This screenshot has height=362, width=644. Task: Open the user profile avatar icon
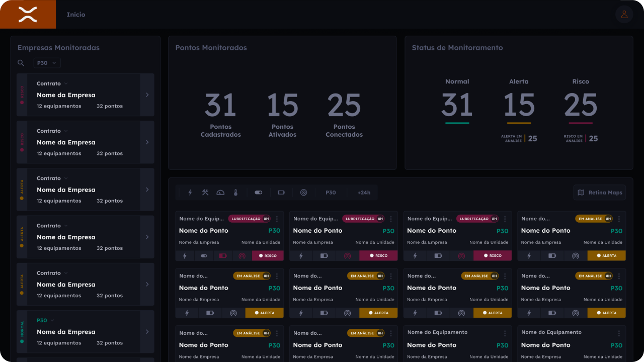click(x=624, y=15)
